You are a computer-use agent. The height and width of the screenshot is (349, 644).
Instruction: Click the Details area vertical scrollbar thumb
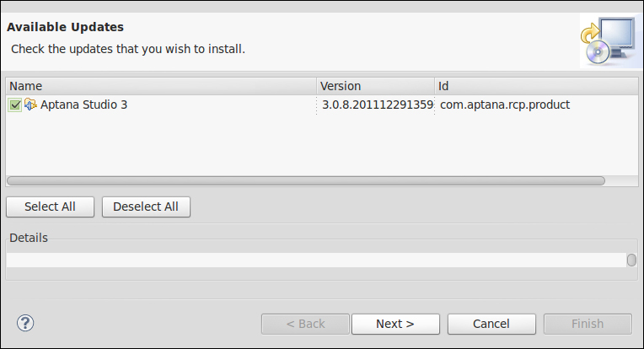(631, 260)
